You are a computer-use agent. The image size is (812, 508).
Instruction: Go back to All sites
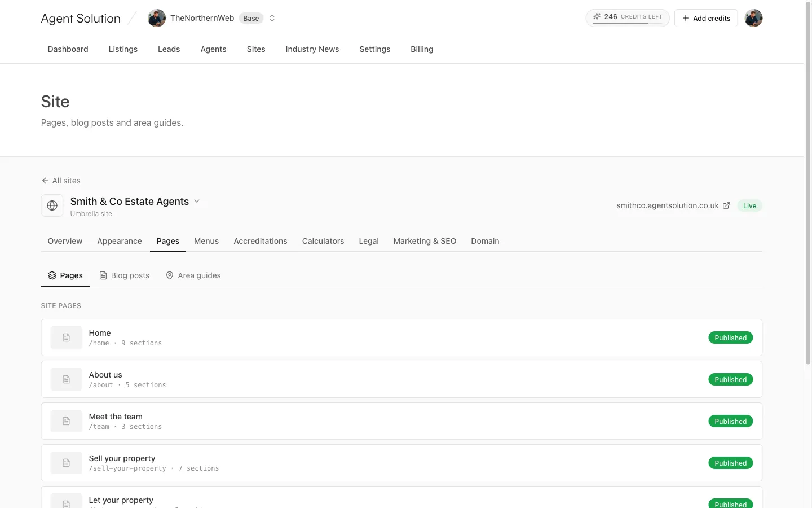[61, 181]
